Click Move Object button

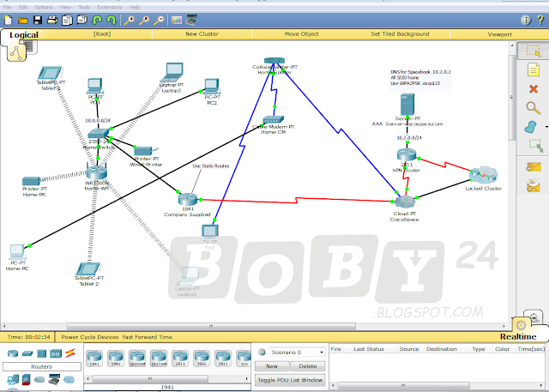[301, 34]
